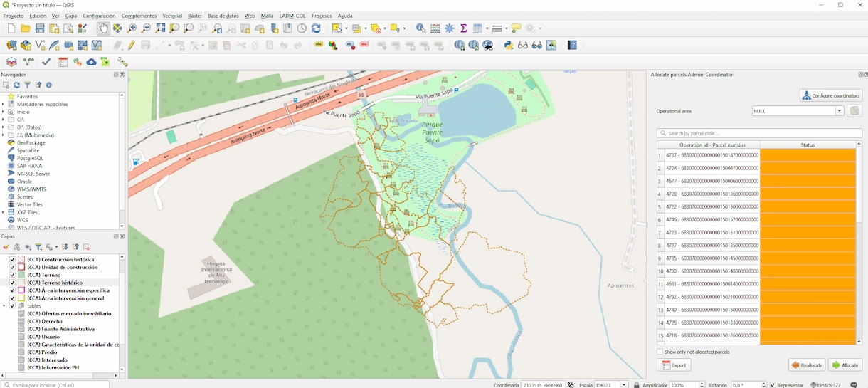
Task: Open the Operational area dropdown
Action: 840,111
